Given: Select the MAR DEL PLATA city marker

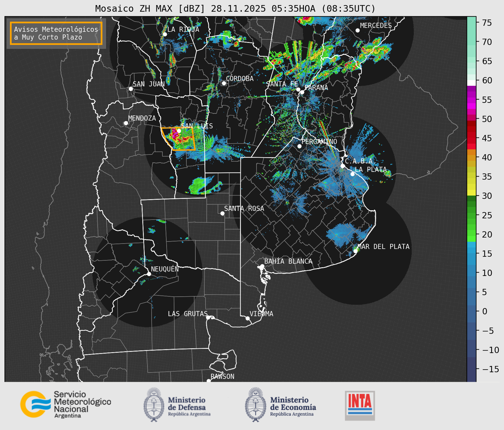Looking at the screenshot, I should coord(355,251).
